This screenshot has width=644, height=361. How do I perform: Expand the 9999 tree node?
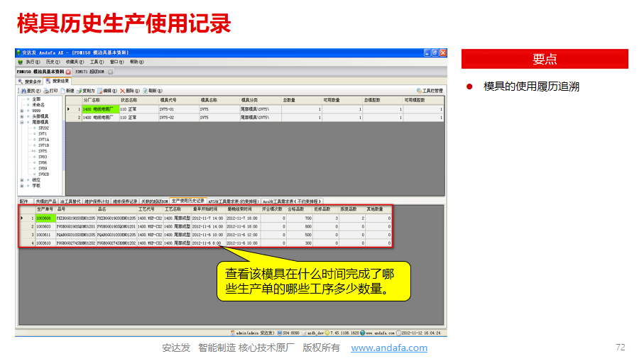(x=22, y=110)
